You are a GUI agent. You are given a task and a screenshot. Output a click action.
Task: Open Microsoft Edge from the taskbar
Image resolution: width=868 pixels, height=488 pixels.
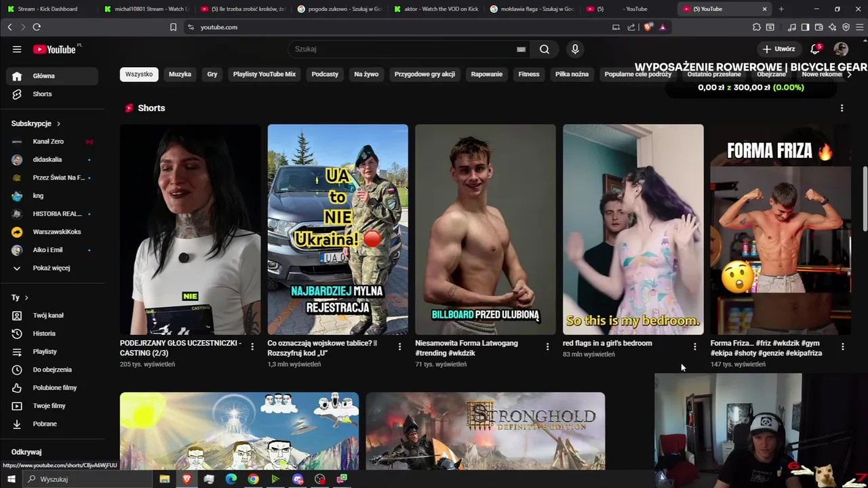click(231, 479)
